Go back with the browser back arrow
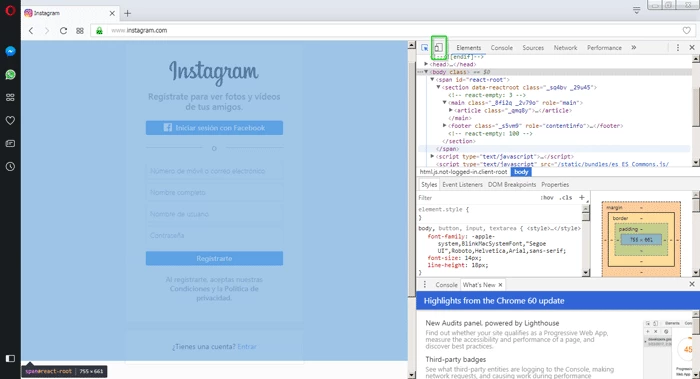The width and height of the screenshot is (700, 379). pyautogui.click(x=31, y=30)
